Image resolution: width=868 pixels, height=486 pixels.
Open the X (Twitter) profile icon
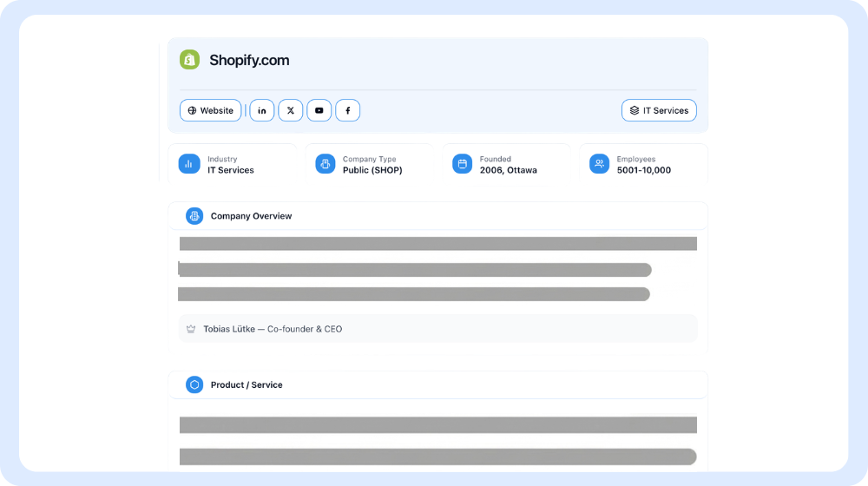pyautogui.click(x=291, y=110)
